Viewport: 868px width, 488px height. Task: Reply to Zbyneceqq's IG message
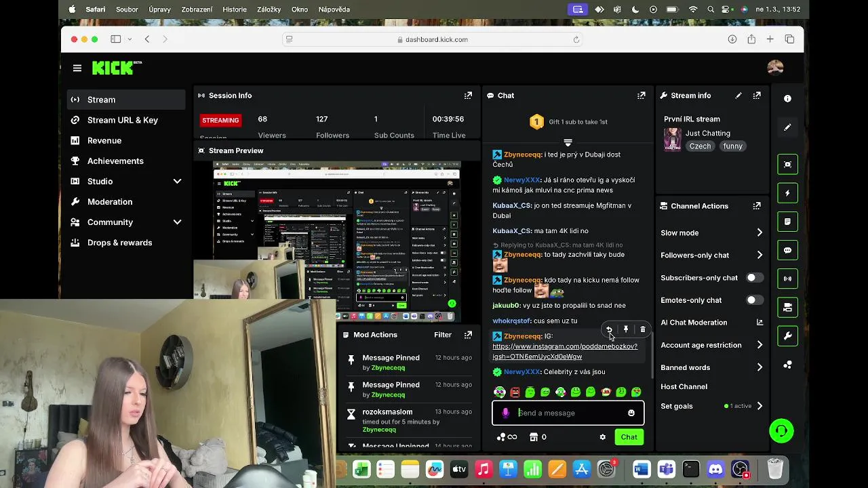[x=609, y=329]
